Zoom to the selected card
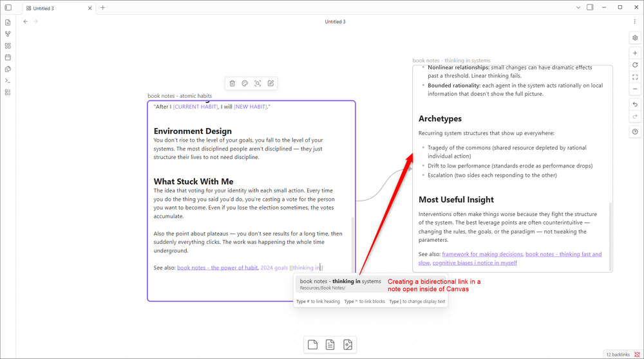Viewport: 644px width, 359px height. click(258, 83)
